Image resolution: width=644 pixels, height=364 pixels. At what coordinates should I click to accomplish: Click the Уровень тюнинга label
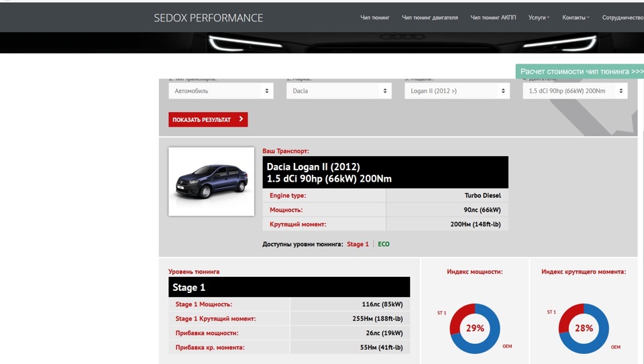coord(194,271)
